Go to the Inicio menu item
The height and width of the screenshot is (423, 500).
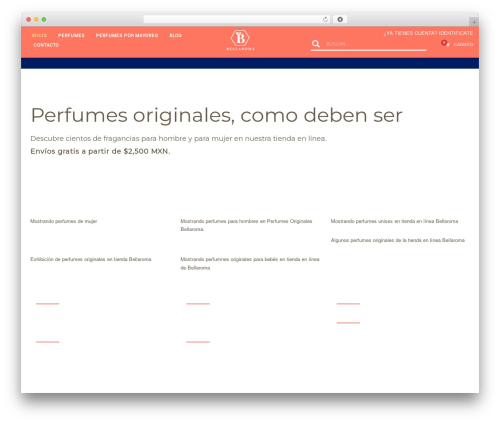coord(39,35)
